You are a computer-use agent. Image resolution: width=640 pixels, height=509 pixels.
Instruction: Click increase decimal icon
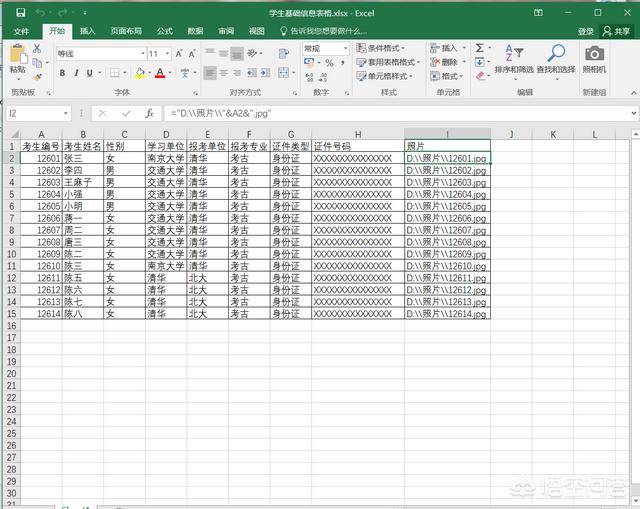click(x=309, y=77)
